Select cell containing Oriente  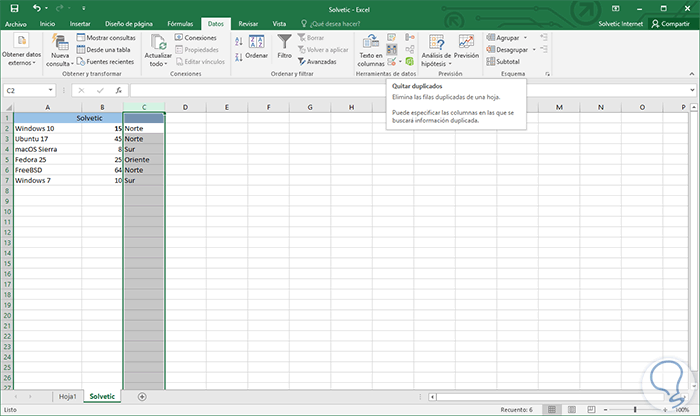144,160
